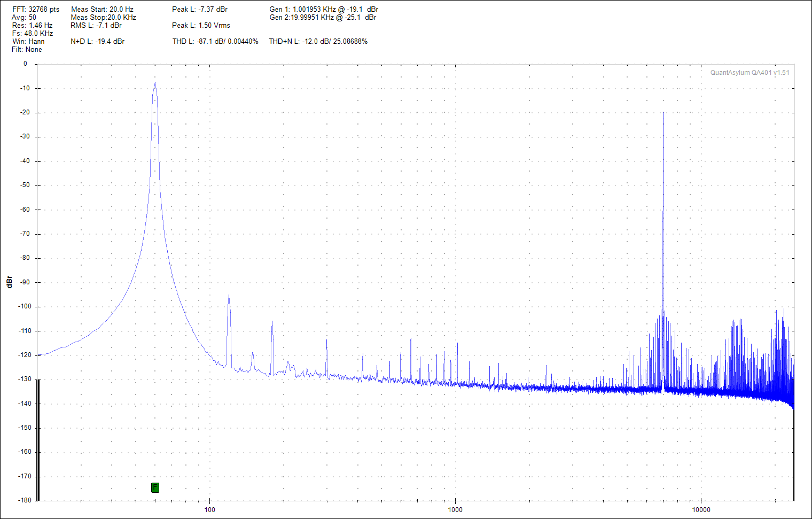Select the dBr vertical axis label
812x519 pixels.
(9, 282)
